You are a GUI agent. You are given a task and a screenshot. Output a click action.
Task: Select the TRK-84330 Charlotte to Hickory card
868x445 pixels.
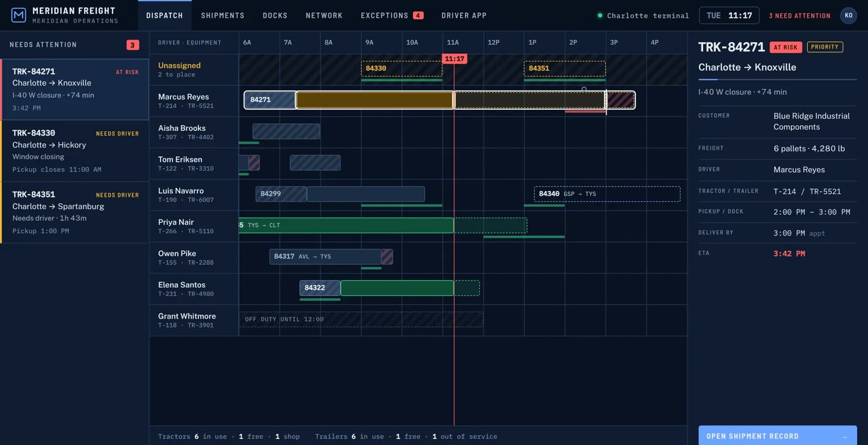click(x=75, y=151)
